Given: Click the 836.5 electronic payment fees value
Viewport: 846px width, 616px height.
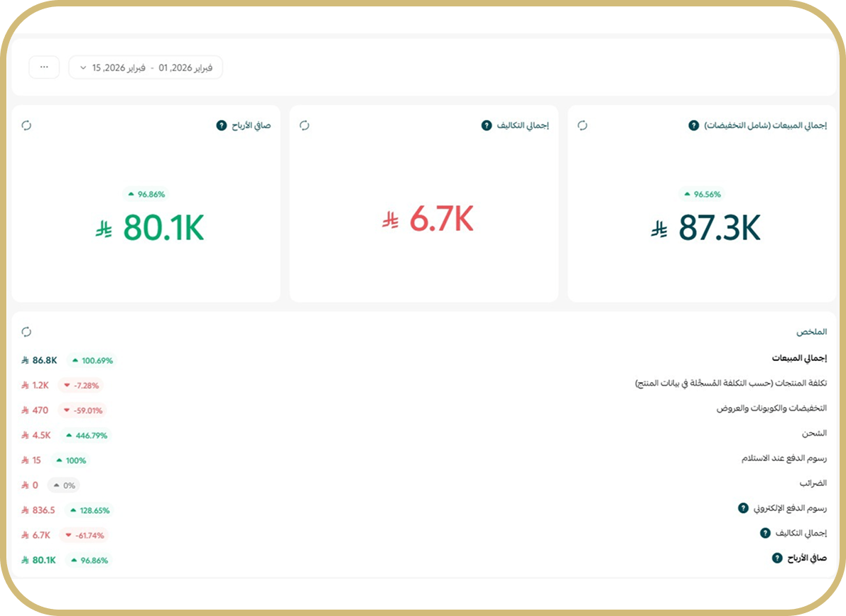Looking at the screenshot, I should (x=44, y=510).
